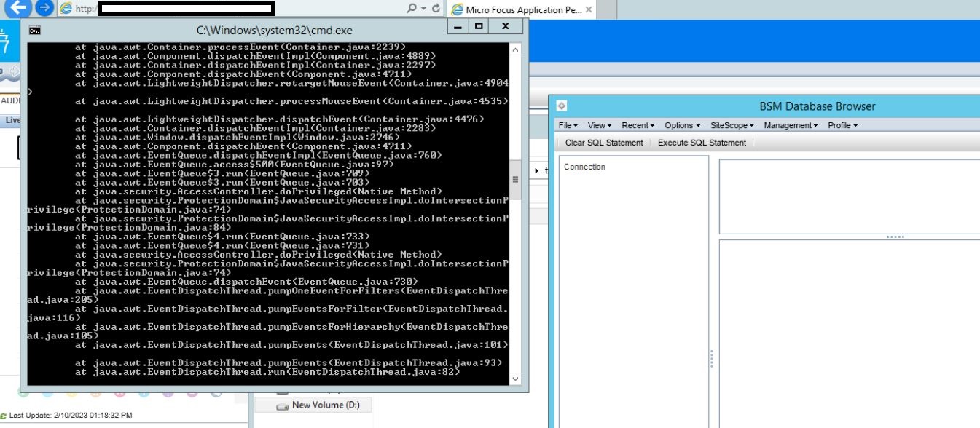This screenshot has height=428, width=980.
Task: Select the Connection tree node
Action: pos(584,167)
